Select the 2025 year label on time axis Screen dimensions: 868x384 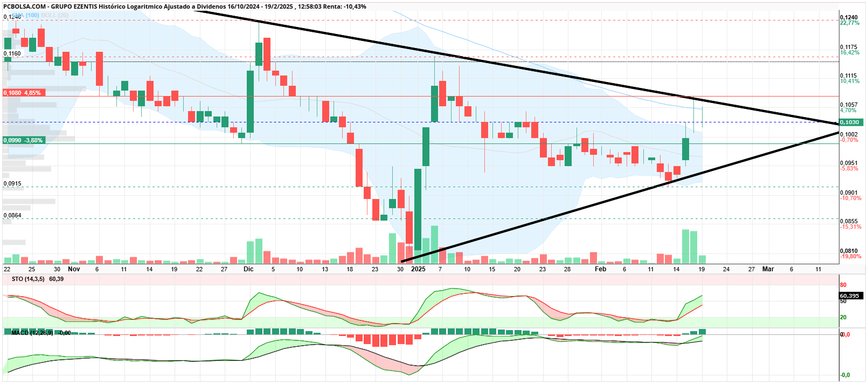click(x=418, y=269)
